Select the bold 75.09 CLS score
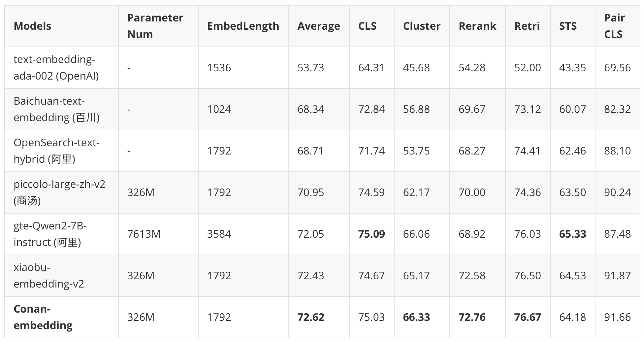 [x=371, y=234]
